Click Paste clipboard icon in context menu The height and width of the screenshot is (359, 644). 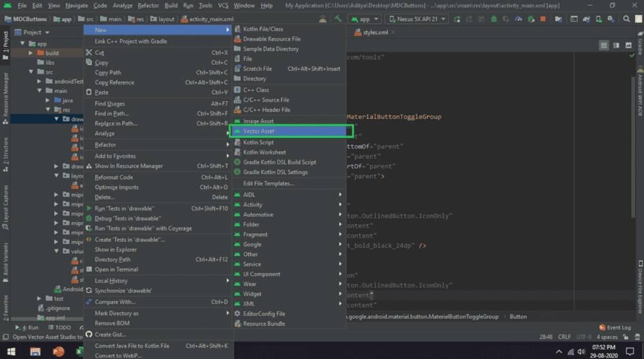(89, 92)
